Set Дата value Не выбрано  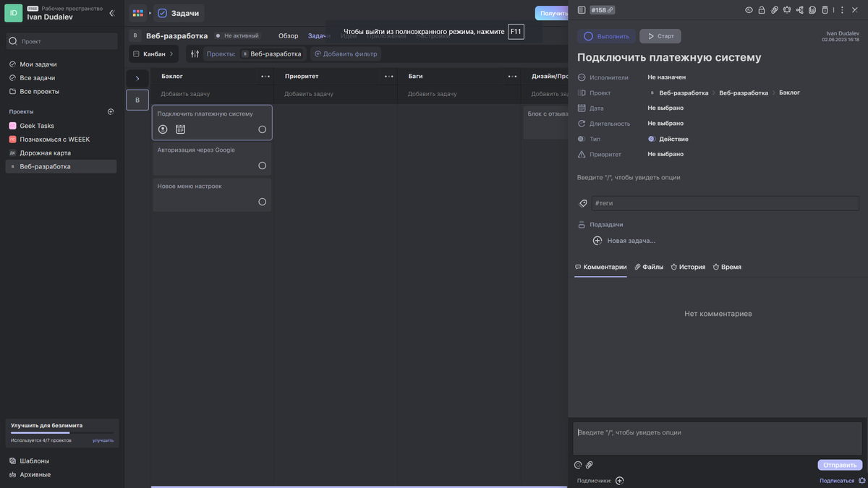tap(665, 108)
